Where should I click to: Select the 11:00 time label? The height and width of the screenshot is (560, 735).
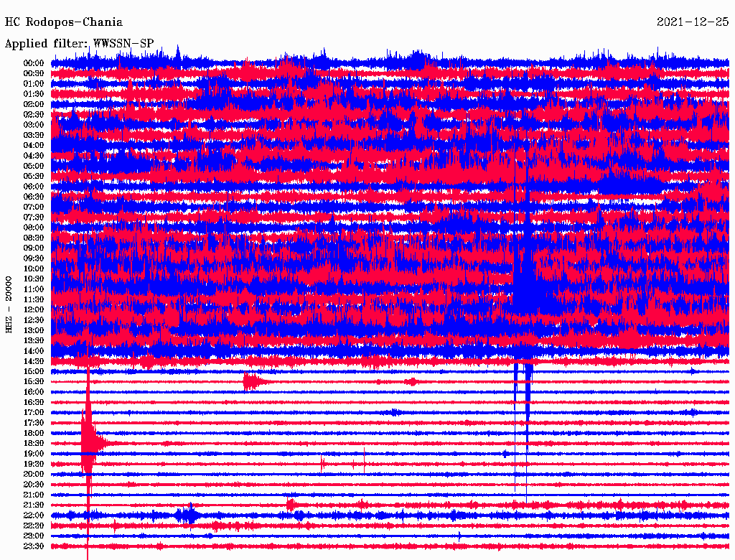[34, 289]
